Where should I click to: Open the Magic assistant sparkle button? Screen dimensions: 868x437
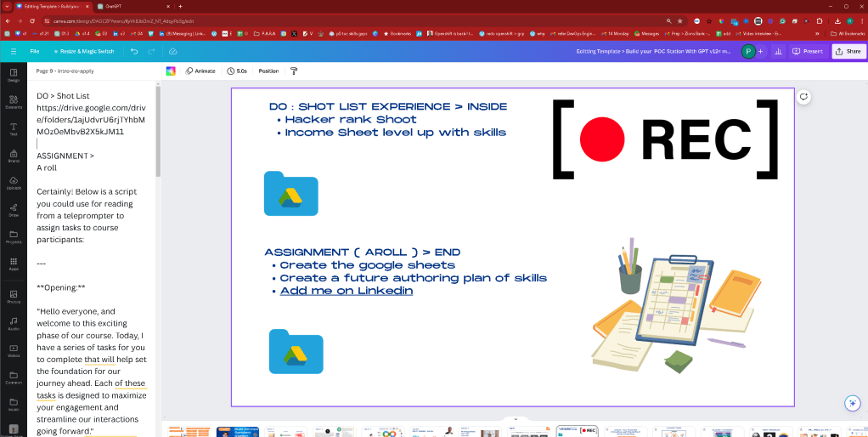click(x=852, y=403)
